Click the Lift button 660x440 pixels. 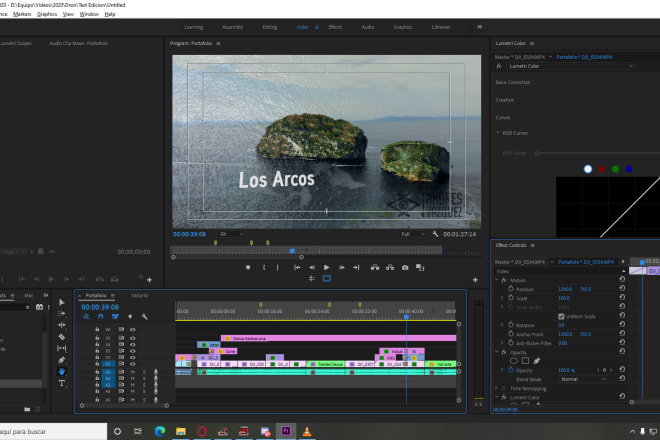click(x=375, y=268)
